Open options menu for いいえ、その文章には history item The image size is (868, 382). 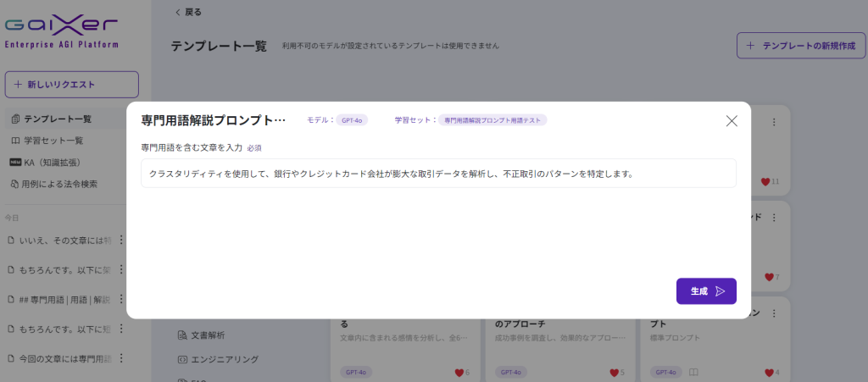120,241
